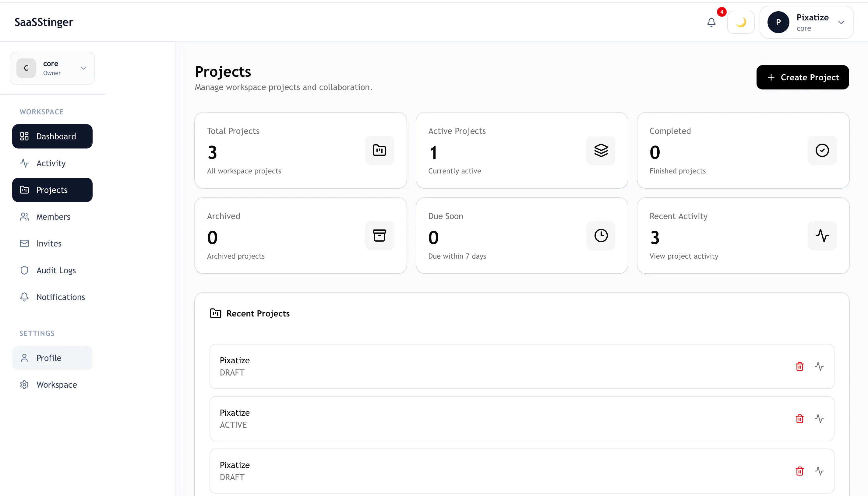View activity of Pixatize ACTIVE project
This screenshot has height=496, width=868.
819,419
